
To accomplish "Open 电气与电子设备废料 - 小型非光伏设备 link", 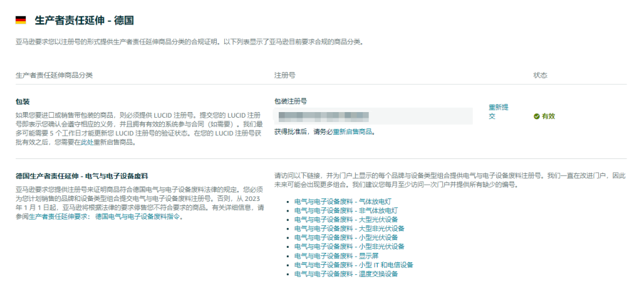I will tap(350, 247).
